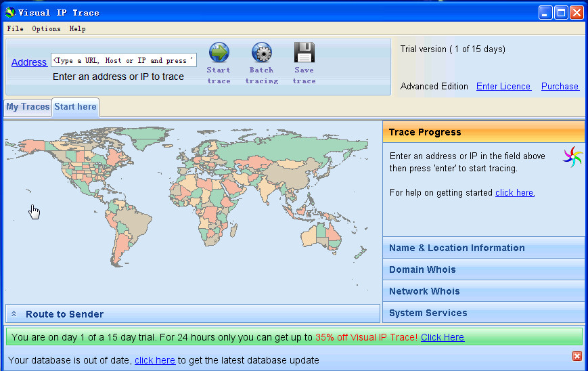Click 'Trial version ( 1 of 15 days)' text
588x371 pixels.
pyautogui.click(x=453, y=49)
